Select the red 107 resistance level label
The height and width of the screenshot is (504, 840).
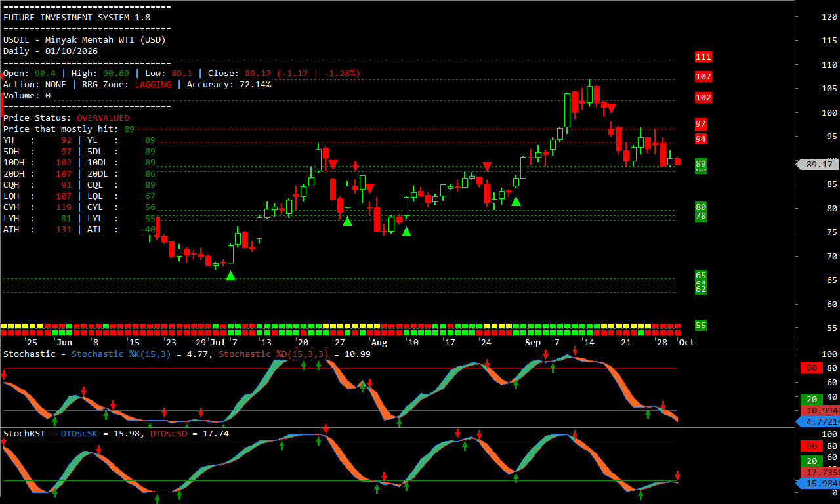(x=703, y=77)
